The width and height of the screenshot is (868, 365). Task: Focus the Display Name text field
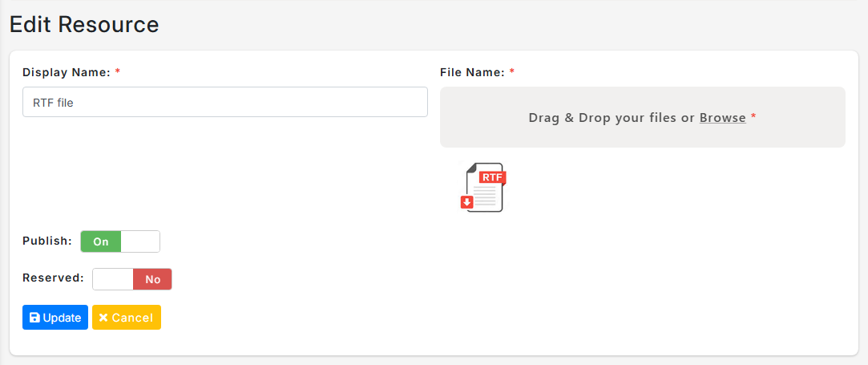(x=224, y=102)
